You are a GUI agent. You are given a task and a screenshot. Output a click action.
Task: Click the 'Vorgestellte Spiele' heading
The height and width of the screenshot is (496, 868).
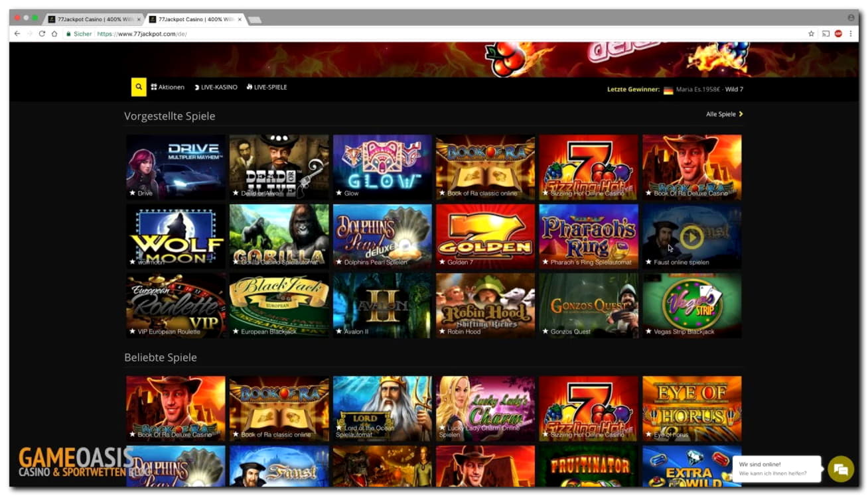pos(170,116)
